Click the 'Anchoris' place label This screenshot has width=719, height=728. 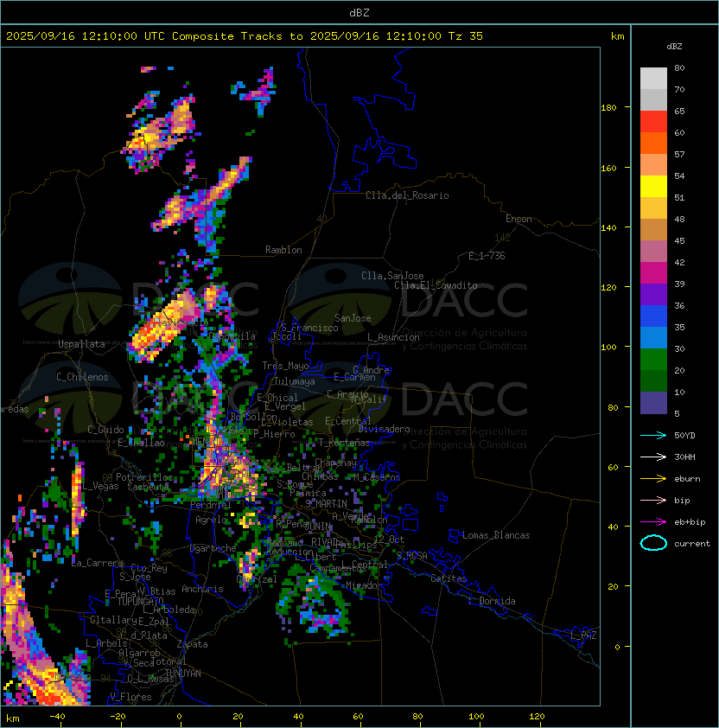202,589
